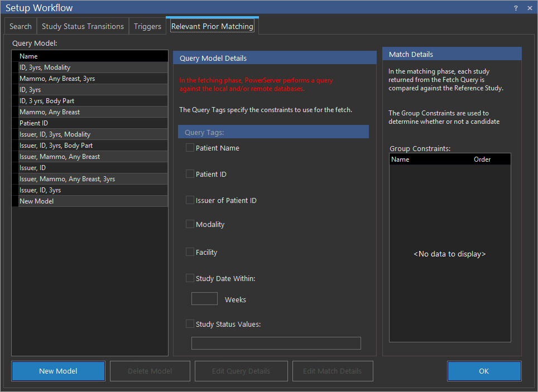
Task: Toggle Study Status Values checkbox
Action: point(190,323)
